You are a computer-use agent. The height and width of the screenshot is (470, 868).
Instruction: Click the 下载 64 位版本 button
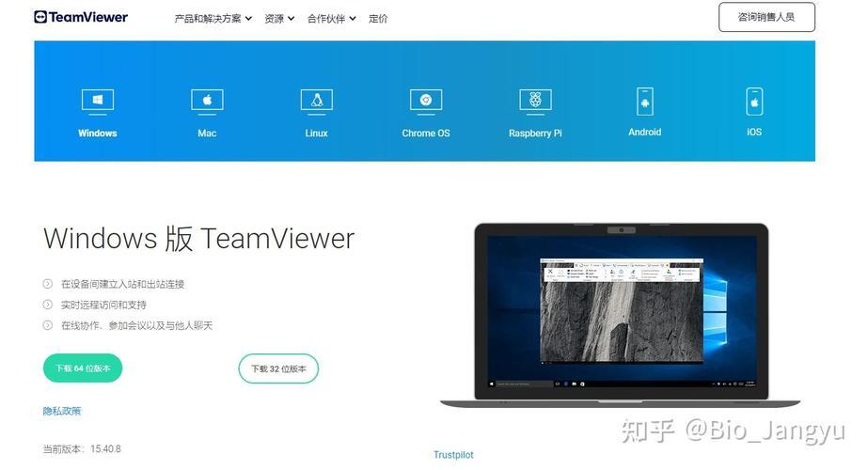tap(83, 368)
